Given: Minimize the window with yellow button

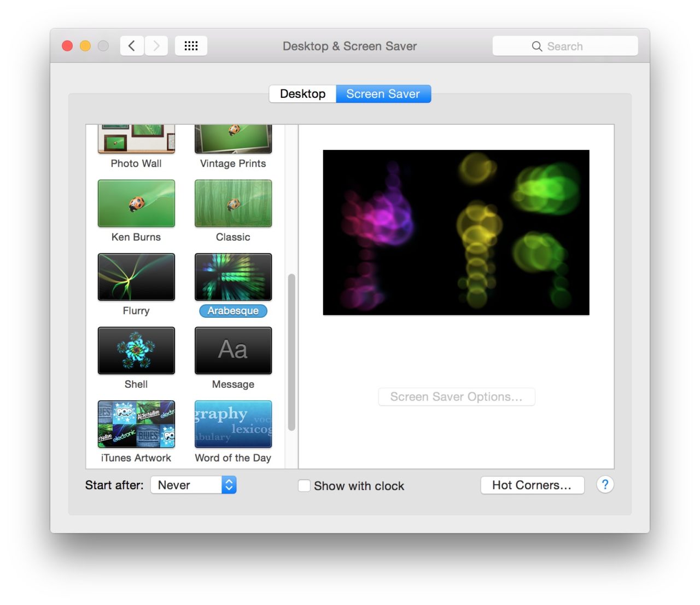Looking at the screenshot, I should pos(85,46).
